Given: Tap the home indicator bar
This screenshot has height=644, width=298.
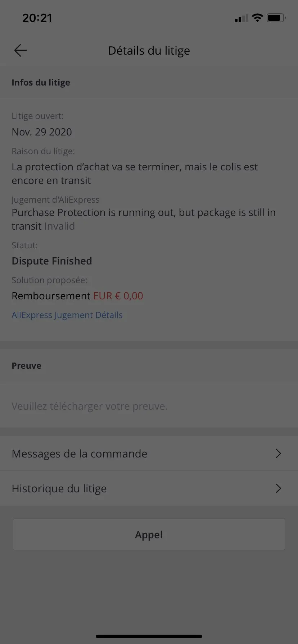Looking at the screenshot, I should [149, 636].
